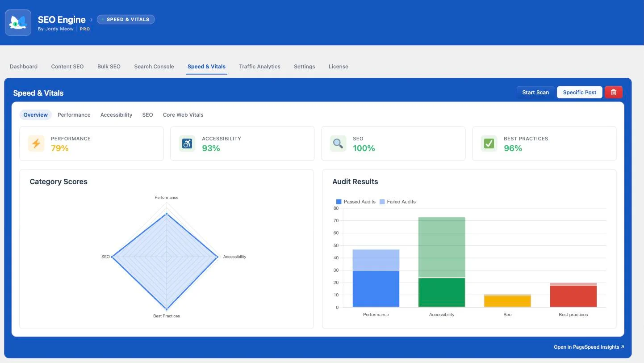Click the Start Scan button

[535, 92]
